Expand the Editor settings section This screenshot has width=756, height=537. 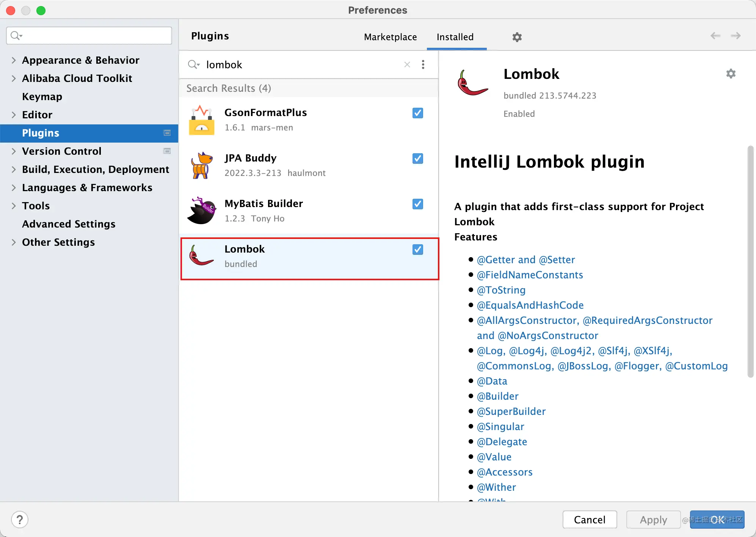click(14, 115)
